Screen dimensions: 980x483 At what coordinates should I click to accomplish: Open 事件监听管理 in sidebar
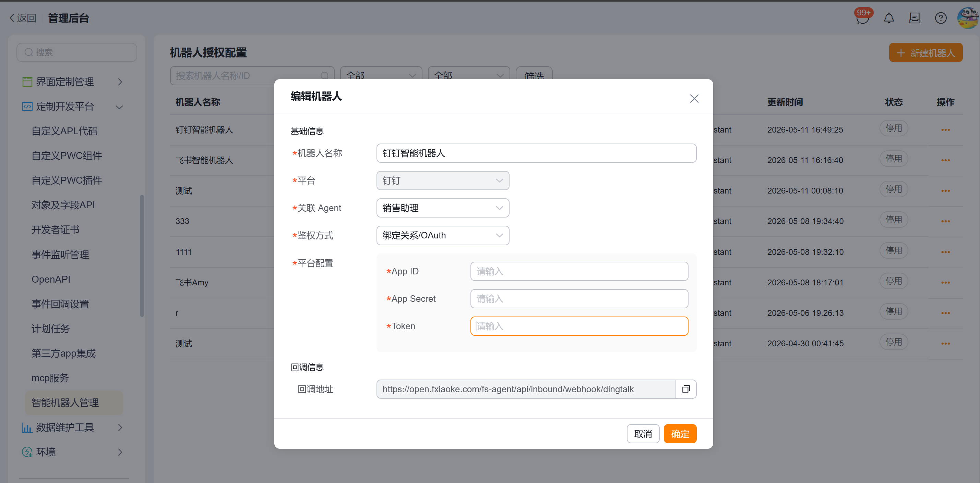60,255
